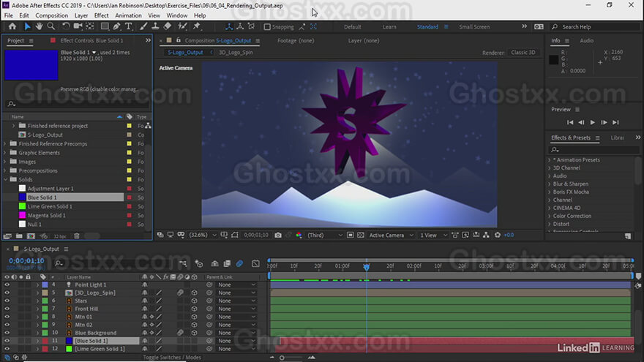
Task: Open parent dropdown for Point Light 1
Action: pyautogui.click(x=237, y=284)
